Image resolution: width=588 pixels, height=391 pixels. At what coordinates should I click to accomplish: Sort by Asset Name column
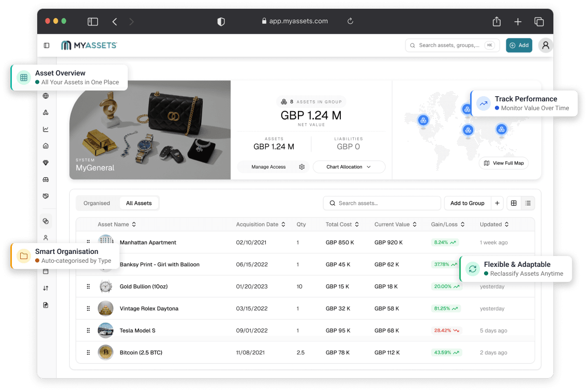point(117,224)
